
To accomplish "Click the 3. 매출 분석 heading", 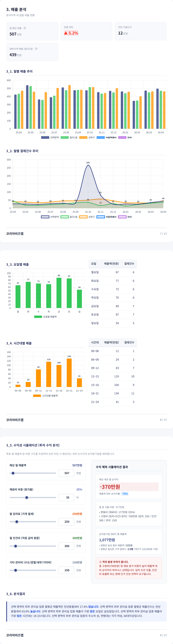I will tap(16, 9).
